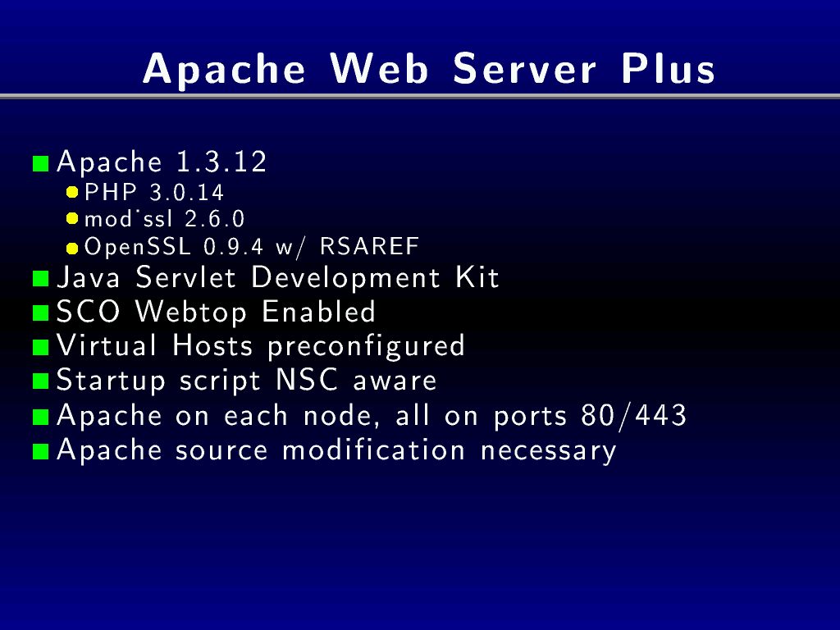Select the "Virtual Hosts preconfigured" line
The height and width of the screenshot is (630, 840).
point(260,345)
